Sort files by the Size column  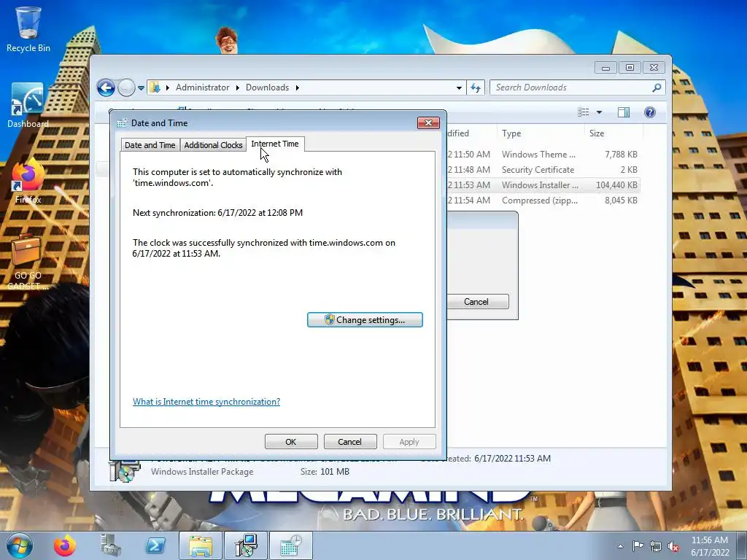[612, 133]
